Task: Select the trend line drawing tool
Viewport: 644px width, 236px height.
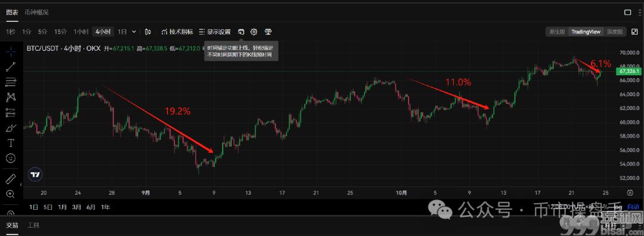Action: 11,66
